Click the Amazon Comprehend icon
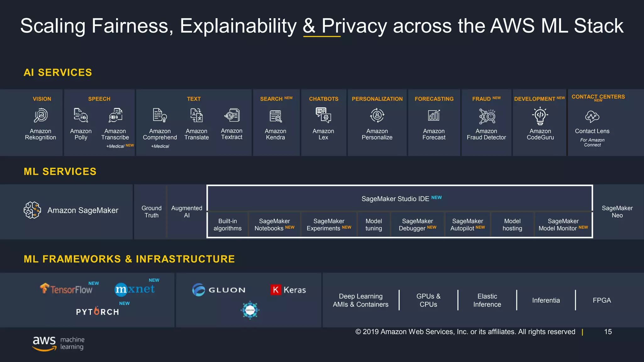The image size is (644, 362). (160, 115)
